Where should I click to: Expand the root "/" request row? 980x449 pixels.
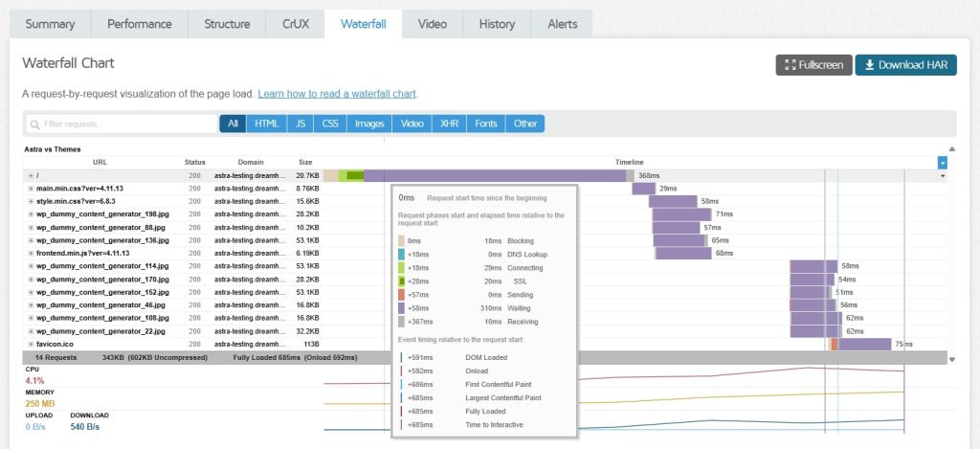point(32,176)
